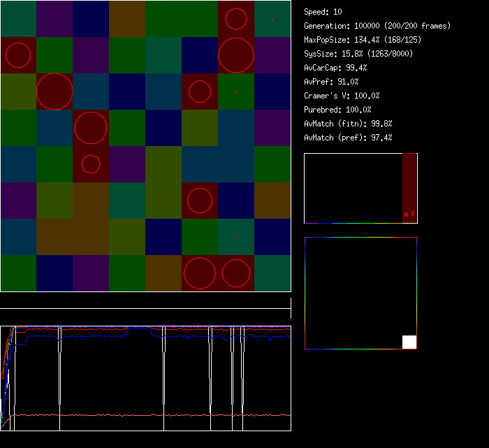Click the orange-brown cell in the top row
489x448 pixels.
(x=127, y=19)
